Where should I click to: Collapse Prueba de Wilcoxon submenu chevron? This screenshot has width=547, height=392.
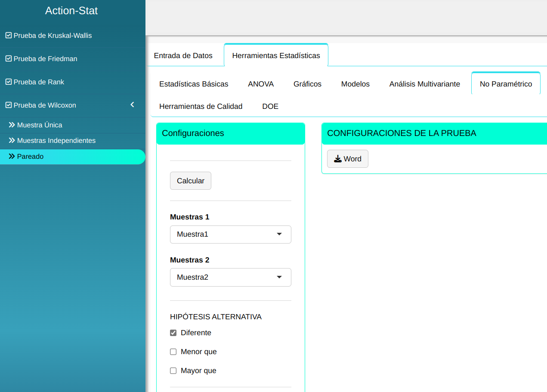tap(133, 105)
